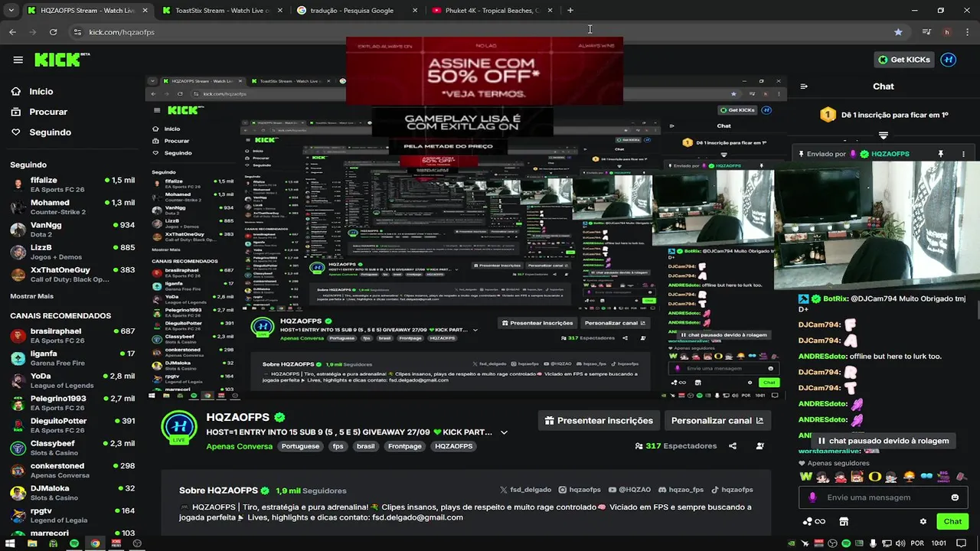Unpin the pinned chat message
980x551 pixels.
pos(940,154)
